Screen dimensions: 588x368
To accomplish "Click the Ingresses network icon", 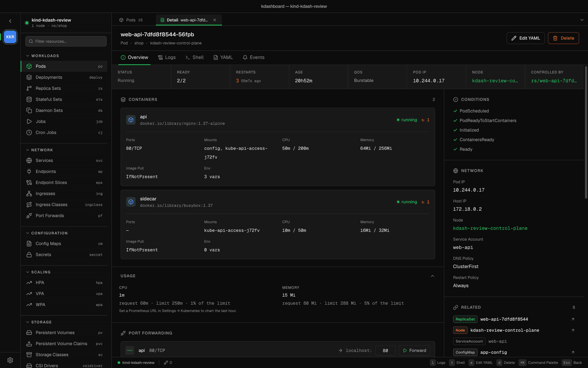I will coord(29,194).
